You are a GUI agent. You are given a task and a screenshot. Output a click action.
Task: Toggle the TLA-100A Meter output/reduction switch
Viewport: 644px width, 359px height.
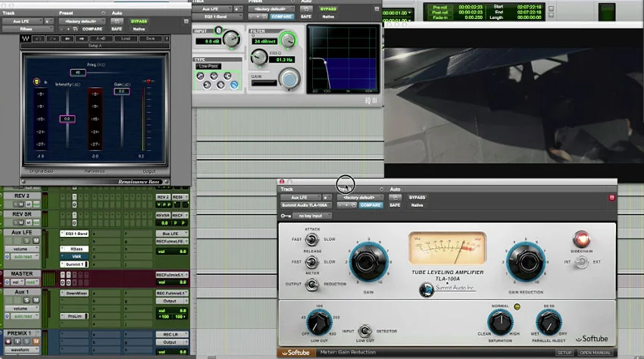[x=312, y=284]
